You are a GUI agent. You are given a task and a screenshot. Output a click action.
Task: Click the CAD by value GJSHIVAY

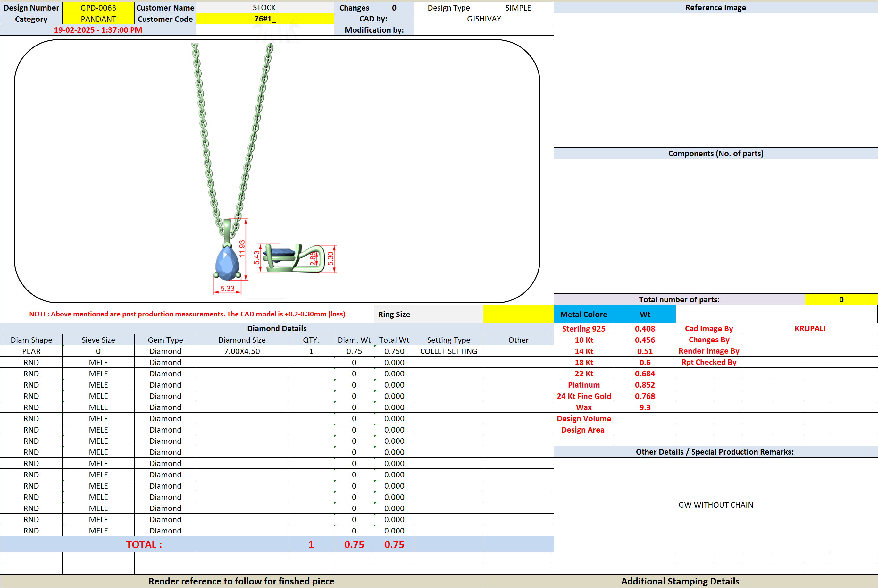pyautogui.click(x=484, y=19)
